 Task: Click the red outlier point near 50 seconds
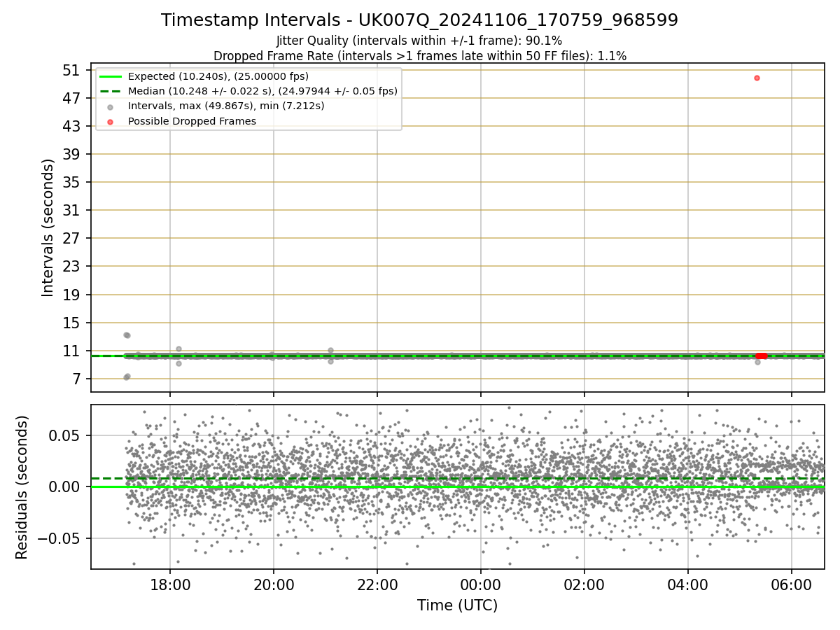coord(757,78)
